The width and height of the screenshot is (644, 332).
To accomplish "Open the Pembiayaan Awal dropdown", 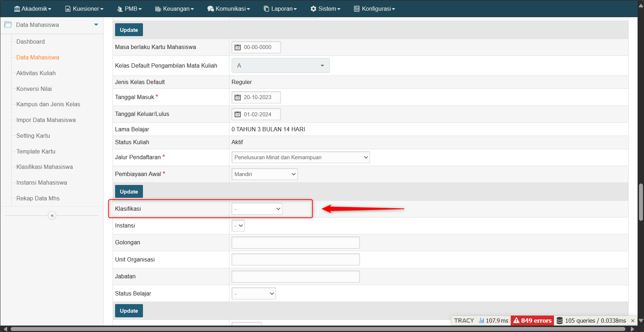I will (264, 174).
